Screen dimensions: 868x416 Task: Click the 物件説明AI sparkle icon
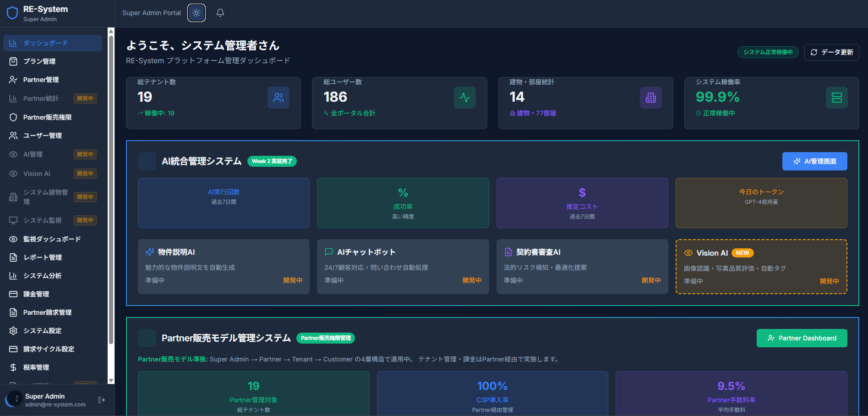(x=149, y=252)
